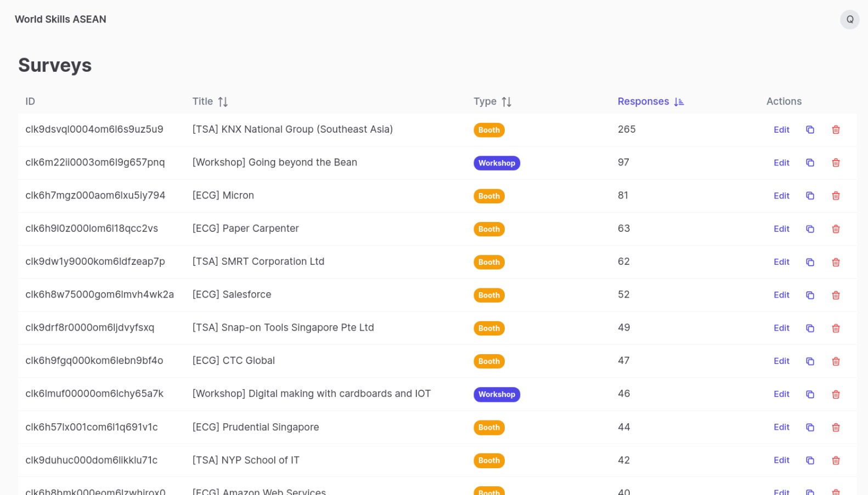Screen dimensions: 868x495
Task: Click Workshop badge for Digital making survey
Action: coord(496,394)
